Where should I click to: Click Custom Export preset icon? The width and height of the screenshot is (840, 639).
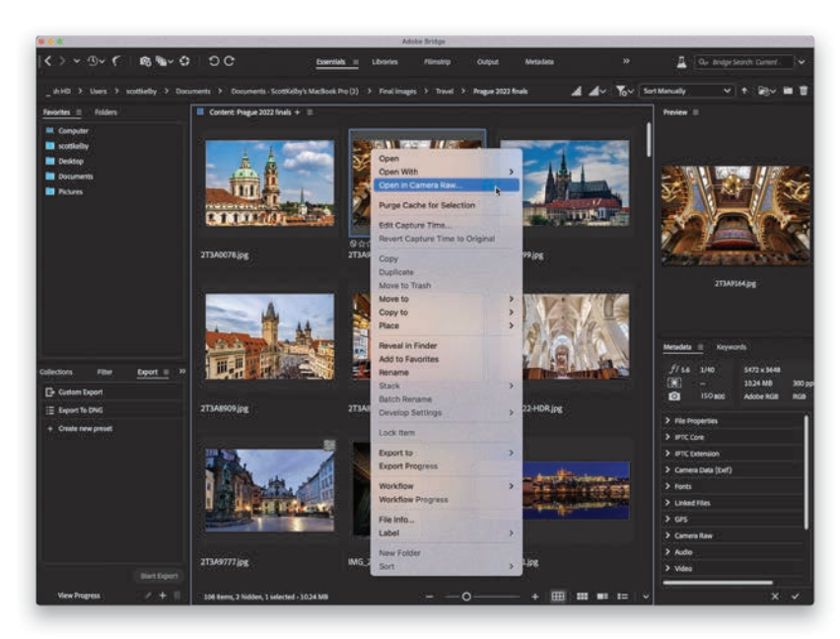(49, 391)
